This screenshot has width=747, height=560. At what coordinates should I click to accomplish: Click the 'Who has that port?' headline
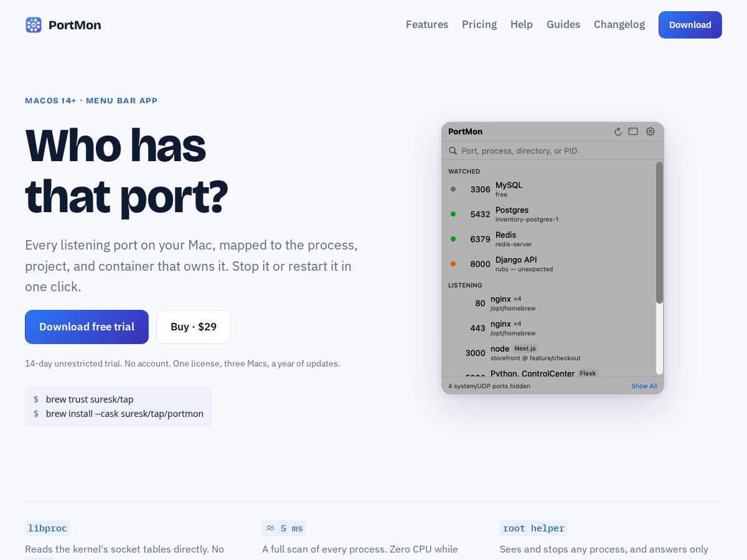pos(126,170)
